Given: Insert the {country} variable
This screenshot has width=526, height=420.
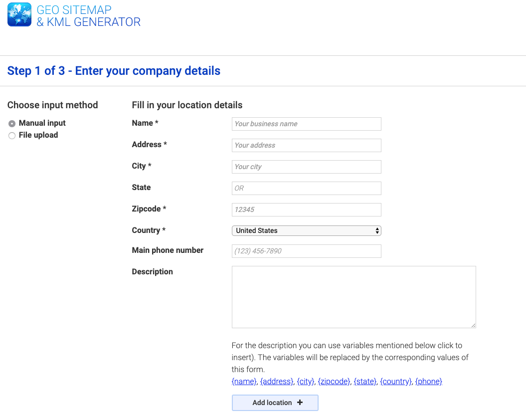Looking at the screenshot, I should coord(396,382).
